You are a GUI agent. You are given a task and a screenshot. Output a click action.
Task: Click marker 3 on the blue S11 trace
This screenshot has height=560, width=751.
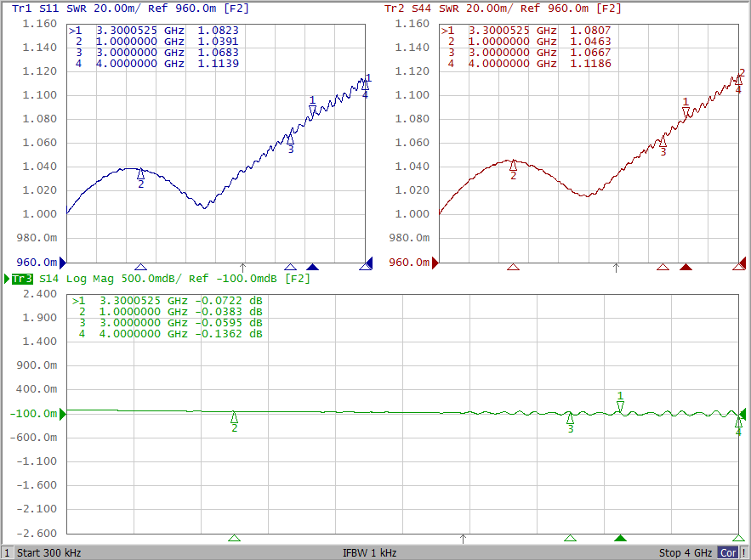click(290, 139)
